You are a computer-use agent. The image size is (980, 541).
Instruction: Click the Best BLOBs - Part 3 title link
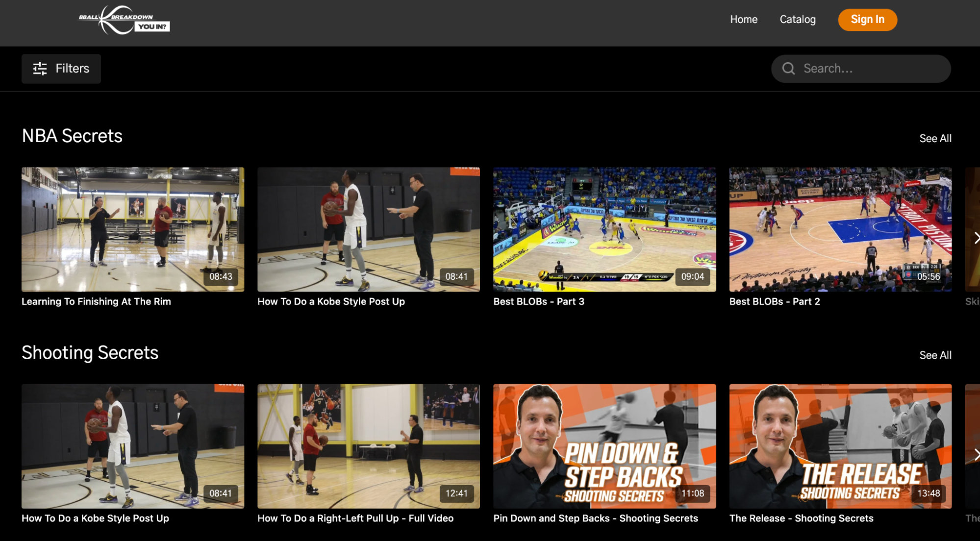(538, 301)
